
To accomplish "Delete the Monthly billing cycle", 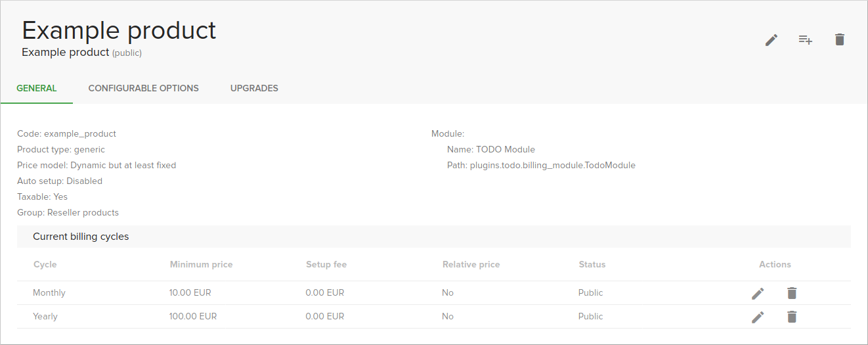I will click(792, 293).
